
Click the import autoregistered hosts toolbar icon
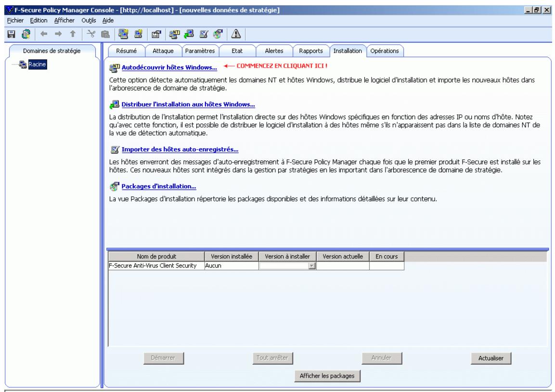point(204,34)
